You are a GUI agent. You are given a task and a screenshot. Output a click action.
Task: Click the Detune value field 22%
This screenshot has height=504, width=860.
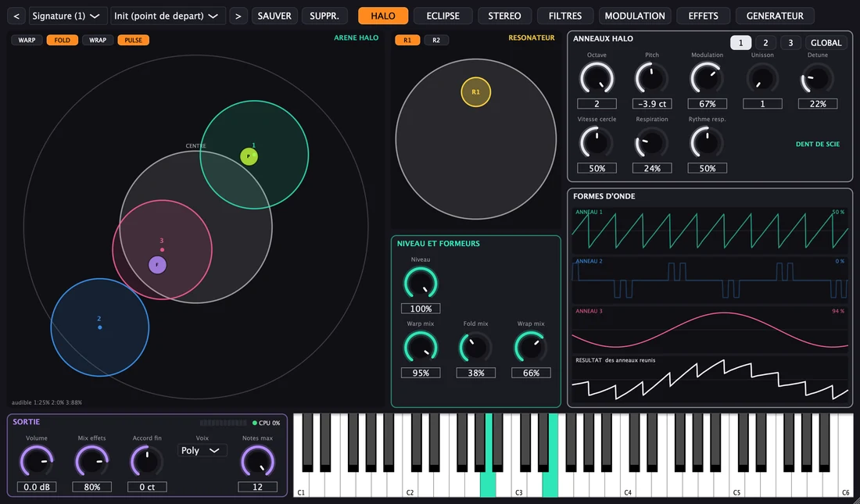pos(818,104)
